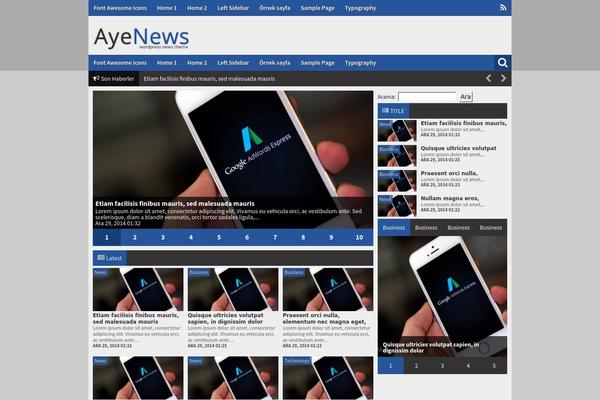Open sidebar post Praesent orci nulla
Viewport: 600px width, 400px height.
[449, 173]
